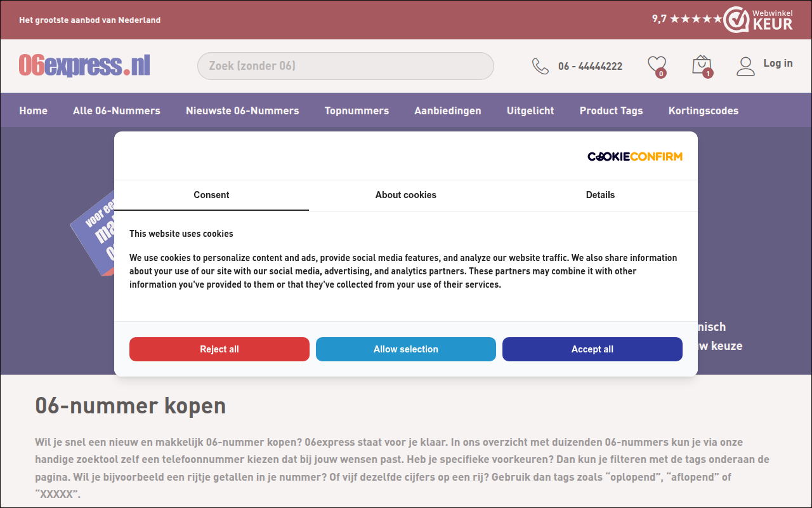The image size is (812, 508).
Task: Click the Webwinkel Keur badge
Action: pos(758,20)
